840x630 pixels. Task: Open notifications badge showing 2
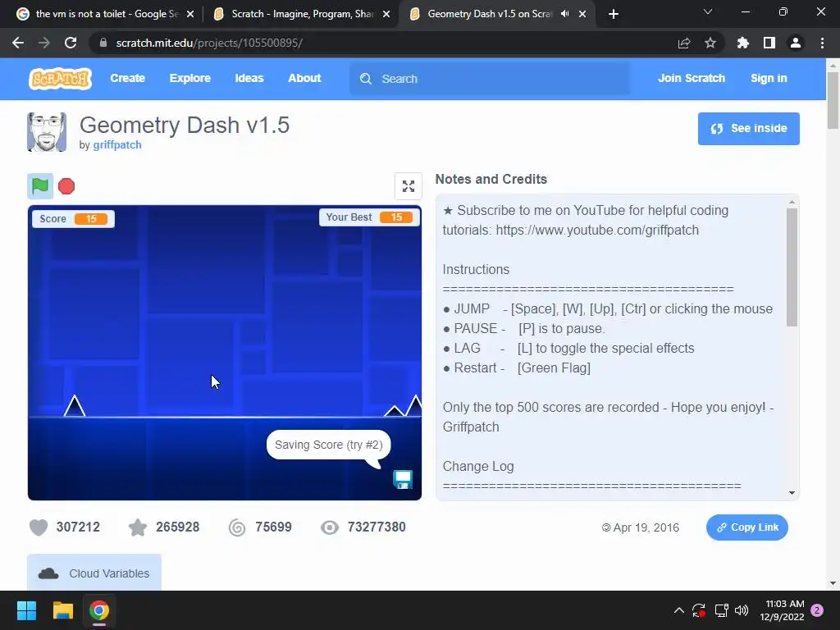click(x=818, y=610)
